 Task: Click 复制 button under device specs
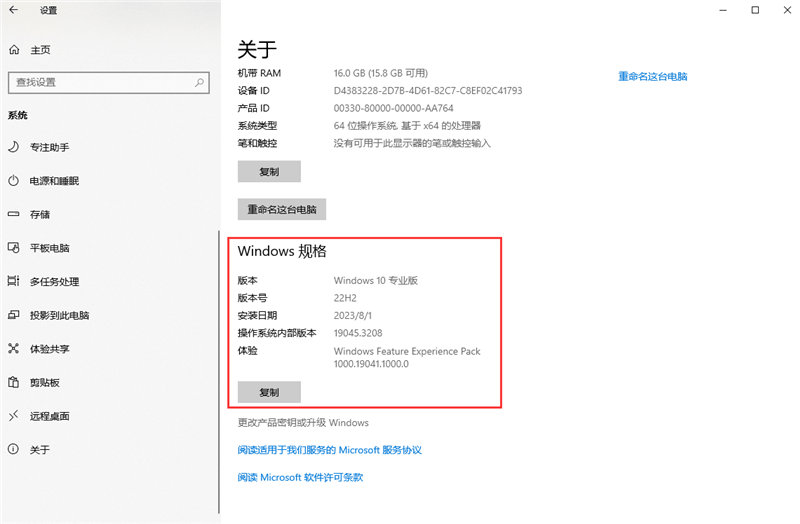point(269,171)
